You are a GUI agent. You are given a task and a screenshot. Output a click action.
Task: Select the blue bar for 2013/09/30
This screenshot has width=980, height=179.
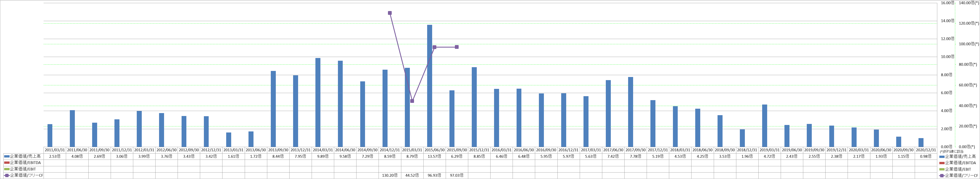click(x=273, y=108)
